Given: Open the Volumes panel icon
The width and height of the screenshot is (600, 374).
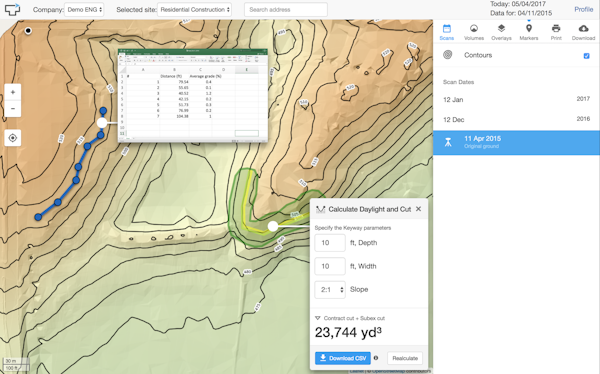Looking at the screenshot, I should 474,29.
